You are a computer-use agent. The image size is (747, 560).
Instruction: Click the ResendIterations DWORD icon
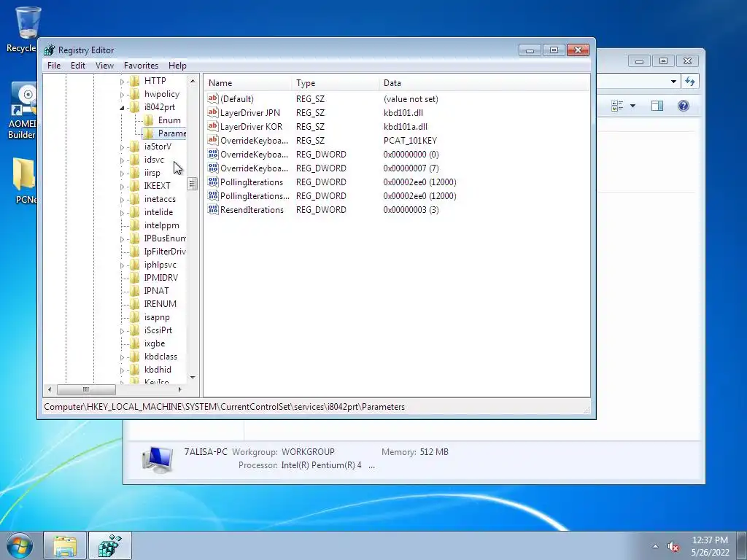(x=213, y=209)
